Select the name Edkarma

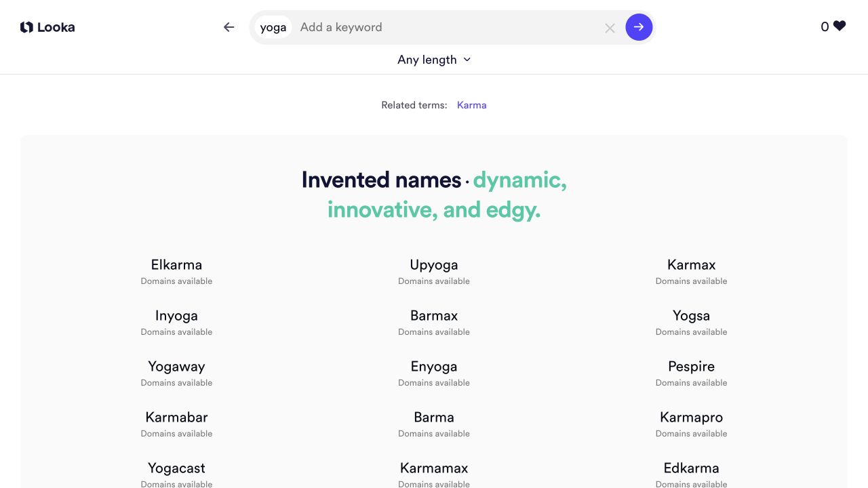(x=692, y=468)
